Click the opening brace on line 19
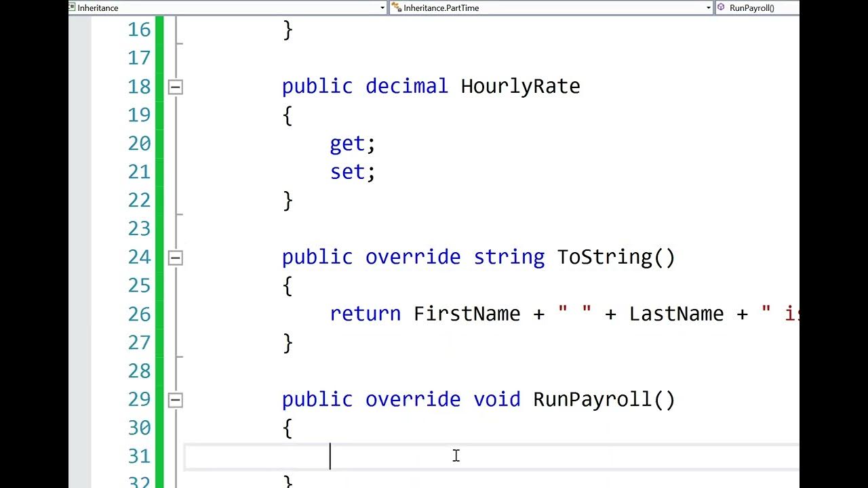 click(x=288, y=115)
